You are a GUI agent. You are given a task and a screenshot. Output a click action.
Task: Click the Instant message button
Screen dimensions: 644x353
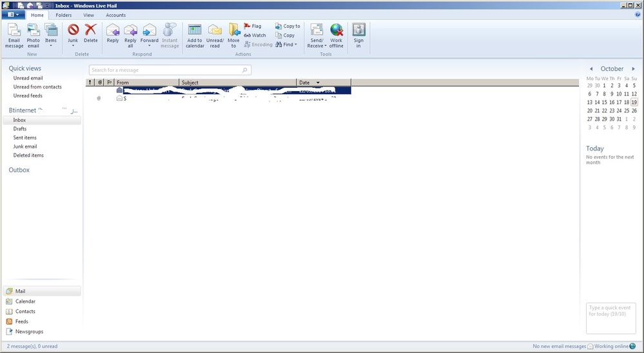tap(170, 36)
